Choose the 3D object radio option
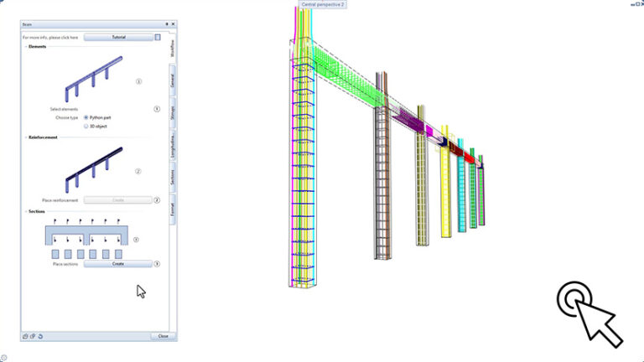644x362 pixels. tap(86, 127)
